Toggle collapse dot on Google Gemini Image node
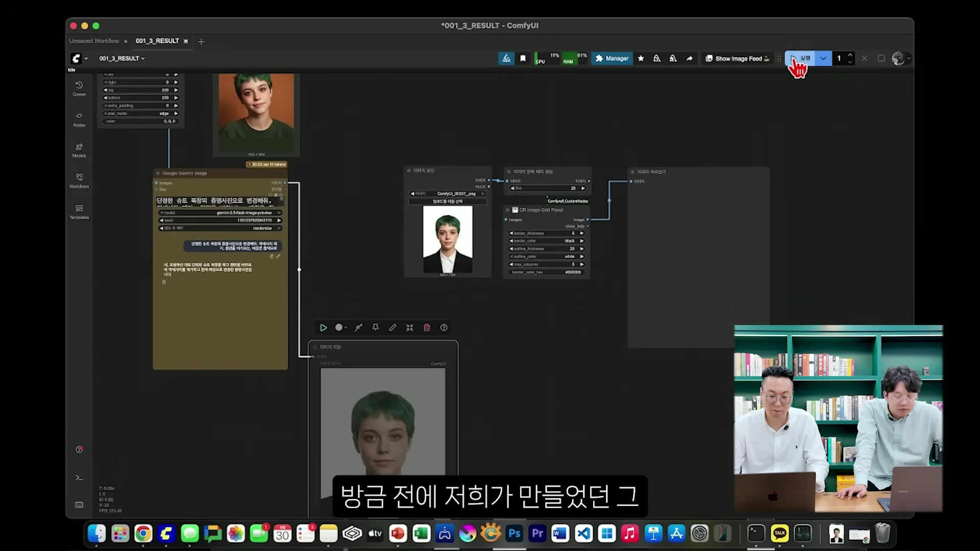 158,173
